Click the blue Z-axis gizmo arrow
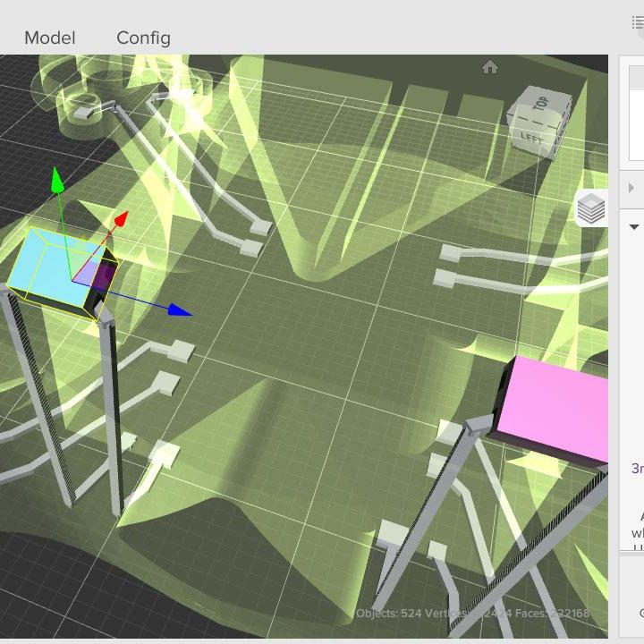Screen dimensions: 644x644 point(180,310)
